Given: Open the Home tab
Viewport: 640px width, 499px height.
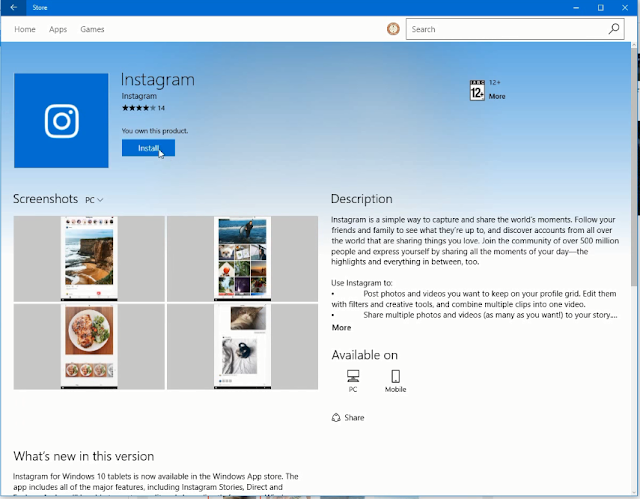Looking at the screenshot, I should click(x=25, y=29).
